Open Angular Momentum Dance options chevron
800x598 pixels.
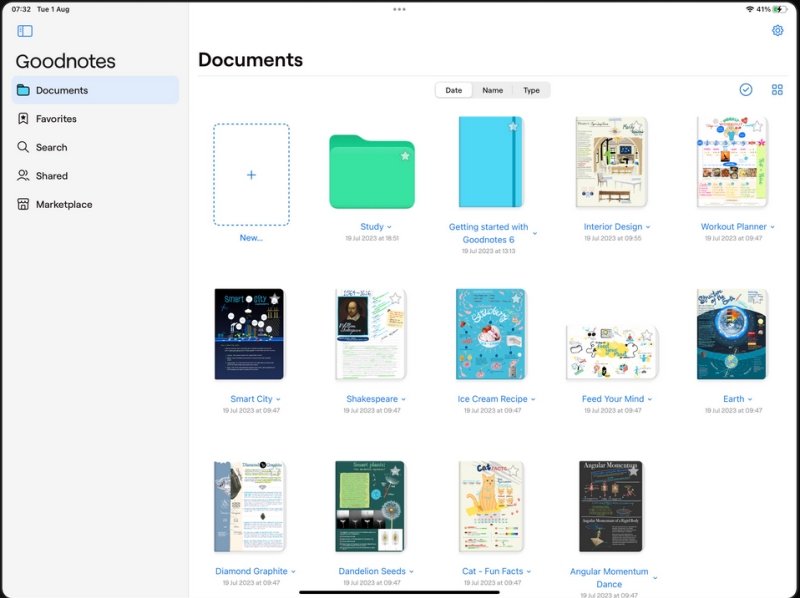(x=655, y=578)
